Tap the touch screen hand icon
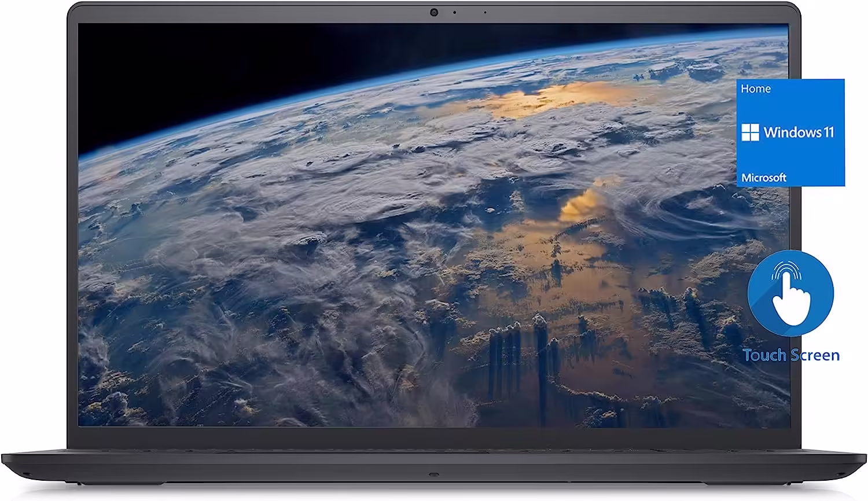The height and width of the screenshot is (501, 868). tap(790, 292)
